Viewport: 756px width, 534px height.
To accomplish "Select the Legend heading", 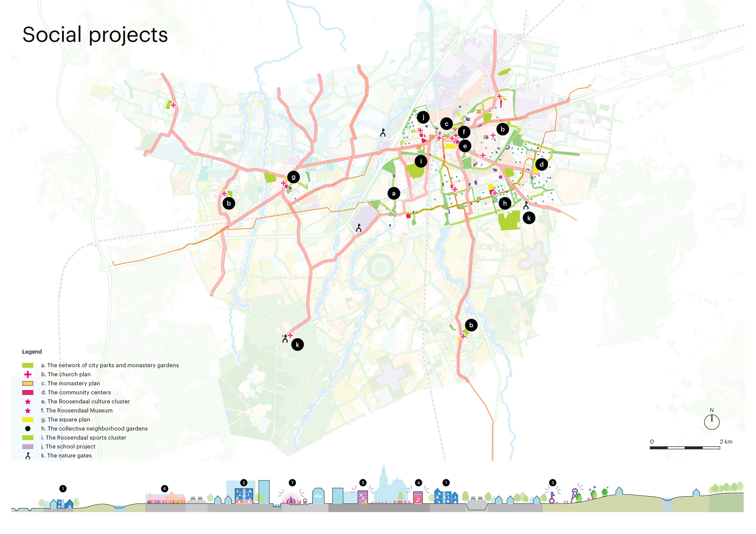I will pyautogui.click(x=32, y=352).
